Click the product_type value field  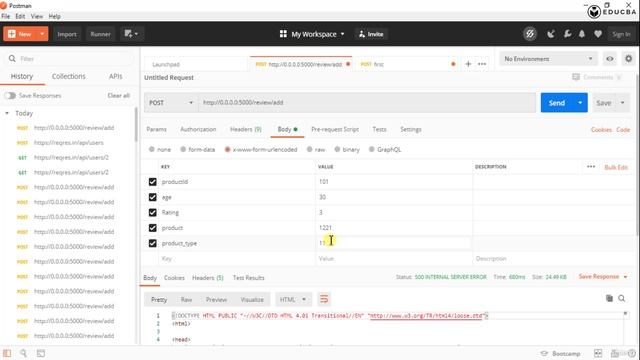393,243
